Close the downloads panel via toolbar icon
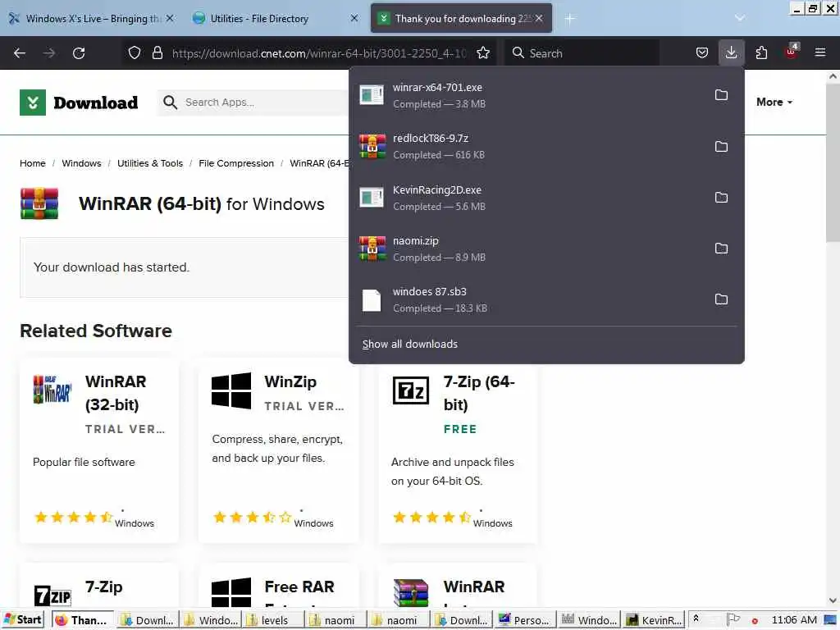Screen dimensions: 840x630 tap(731, 52)
